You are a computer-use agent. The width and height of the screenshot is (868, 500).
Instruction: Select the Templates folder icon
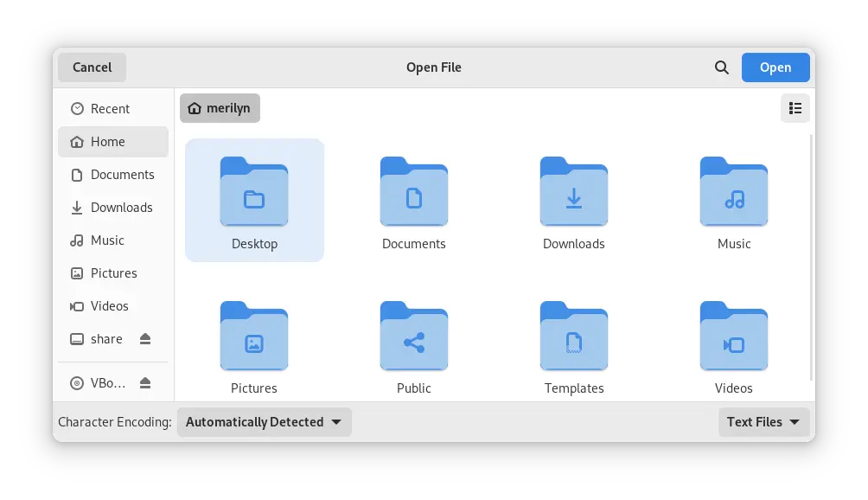pyautogui.click(x=573, y=337)
